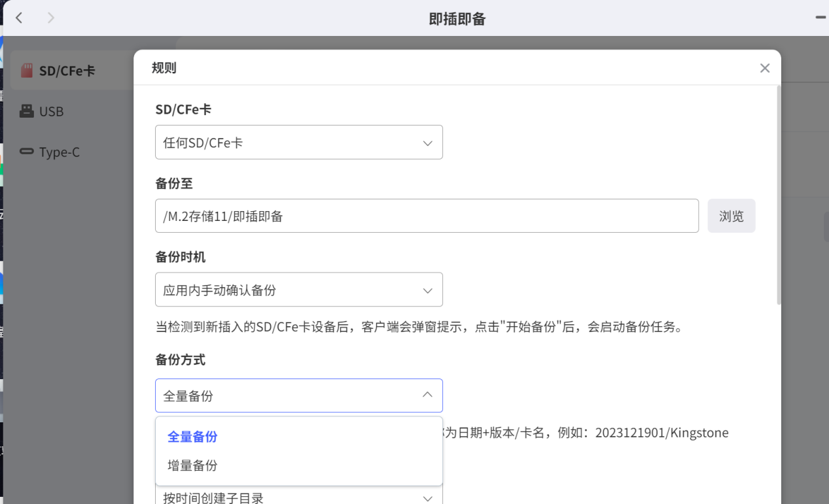The height and width of the screenshot is (504, 829).
Task: Choose 全量备份 in the open option list
Action: tap(299, 437)
